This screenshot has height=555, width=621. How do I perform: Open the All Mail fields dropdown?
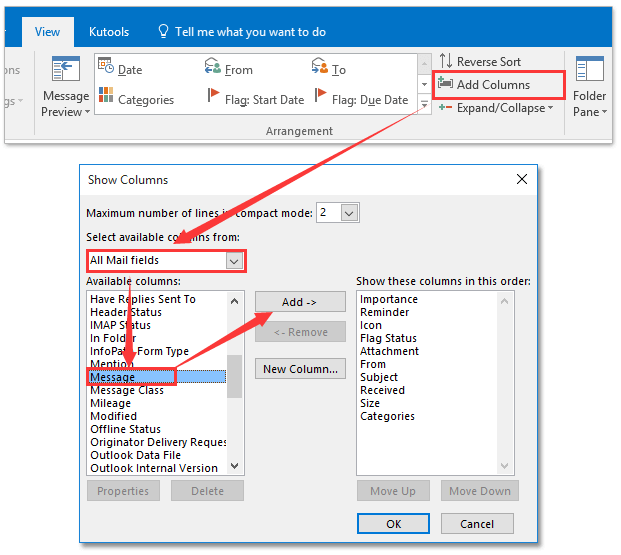pyautogui.click(x=234, y=261)
